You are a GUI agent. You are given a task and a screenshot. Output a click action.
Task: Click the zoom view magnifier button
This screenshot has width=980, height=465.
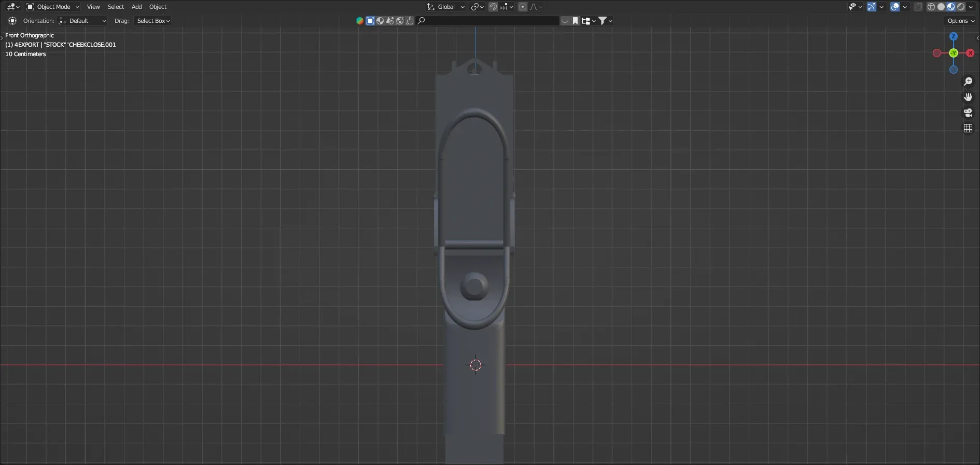coord(968,81)
